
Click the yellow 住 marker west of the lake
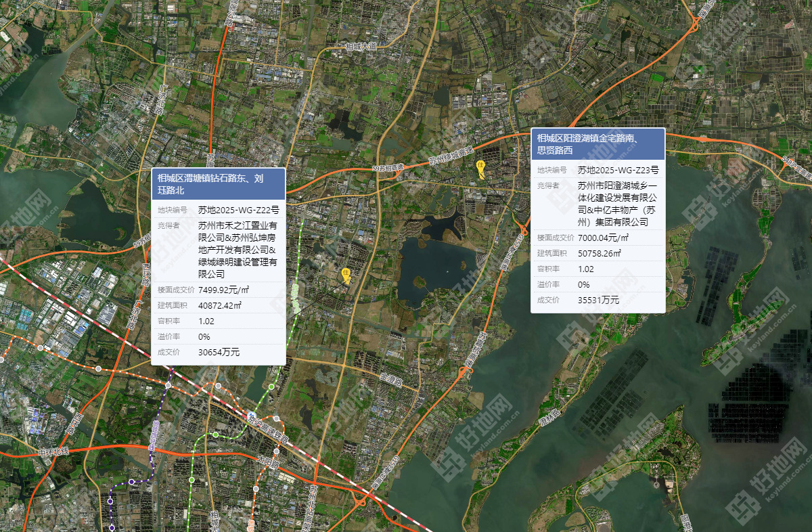[x=346, y=274]
